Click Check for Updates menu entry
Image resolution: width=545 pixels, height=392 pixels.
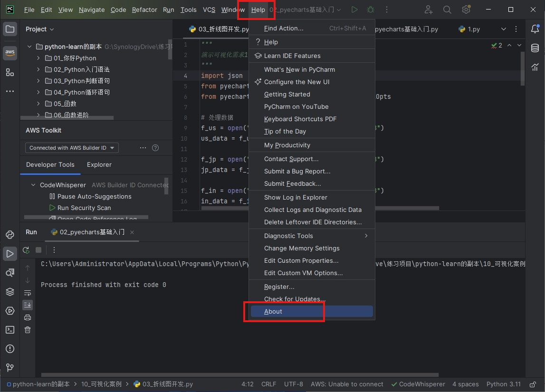[292, 299]
